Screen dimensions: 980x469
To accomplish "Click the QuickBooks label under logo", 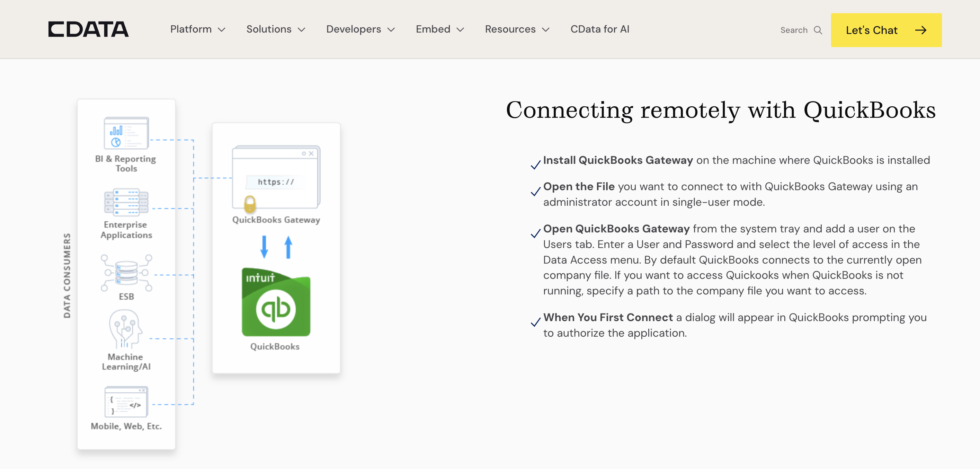I will tap(275, 347).
